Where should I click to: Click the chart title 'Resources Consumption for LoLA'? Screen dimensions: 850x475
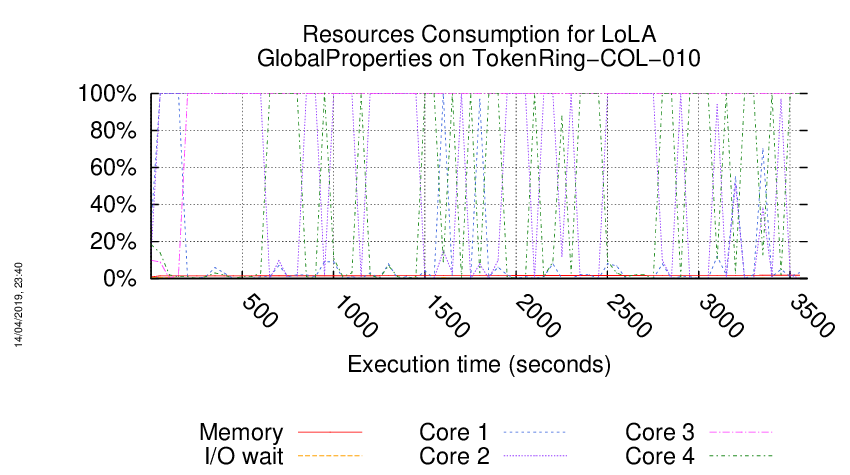pos(479,34)
